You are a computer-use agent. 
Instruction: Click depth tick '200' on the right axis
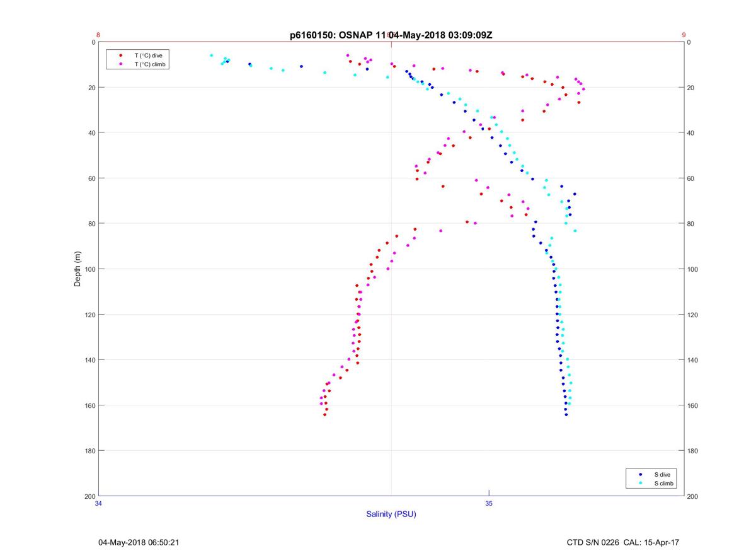click(693, 496)
